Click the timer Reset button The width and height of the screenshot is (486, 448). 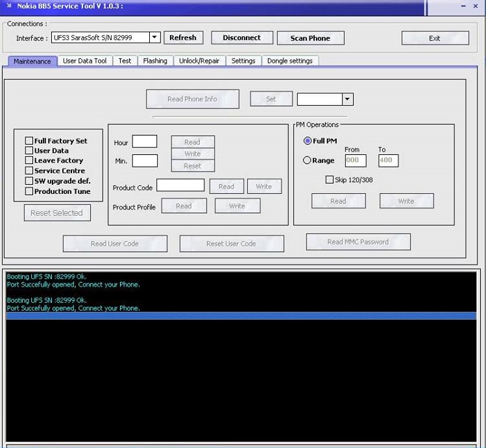pos(193,166)
